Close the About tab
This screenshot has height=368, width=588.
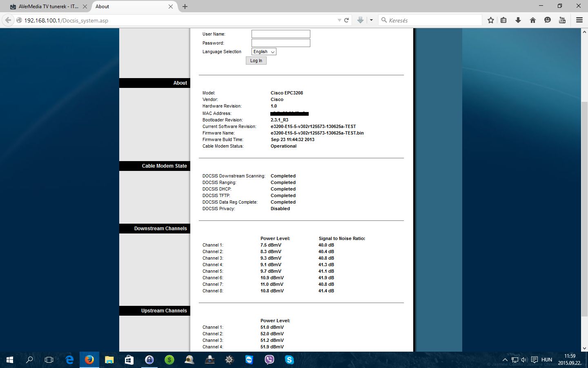point(171,7)
